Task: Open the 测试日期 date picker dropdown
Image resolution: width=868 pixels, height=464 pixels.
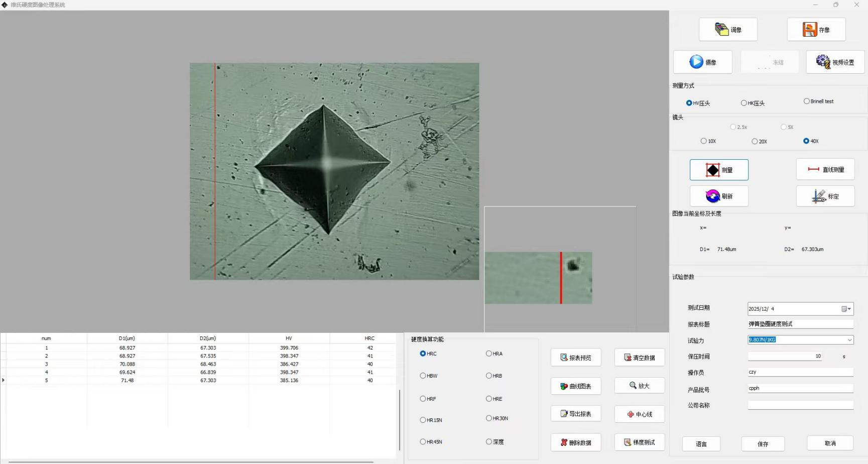Action: 846,309
